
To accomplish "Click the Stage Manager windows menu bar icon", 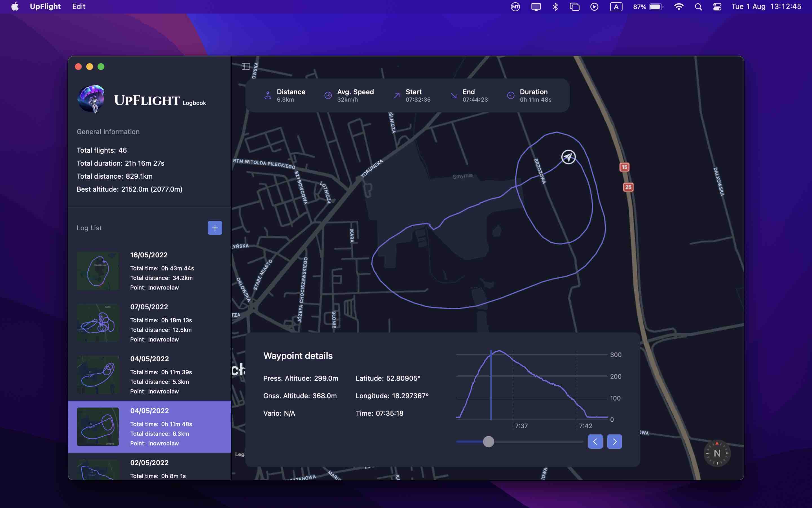I will tap(574, 7).
